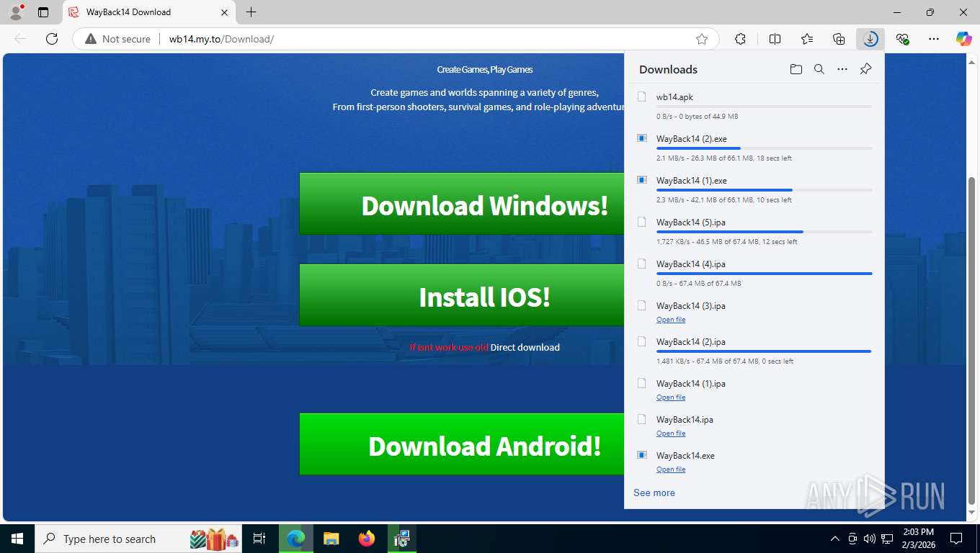The width and height of the screenshot is (980, 553).
Task: Click Open file under WayBack14.ipa
Action: pos(671,433)
